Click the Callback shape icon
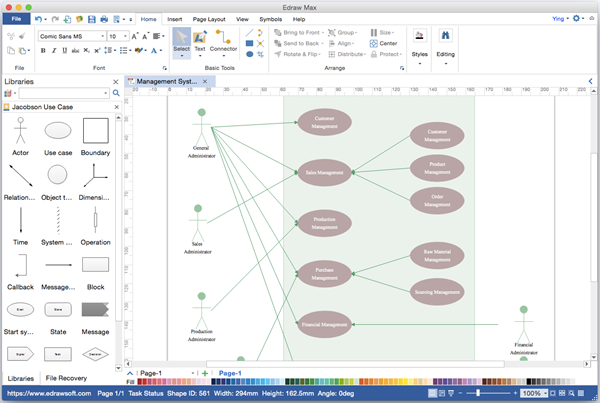600x403 pixels. [20, 264]
